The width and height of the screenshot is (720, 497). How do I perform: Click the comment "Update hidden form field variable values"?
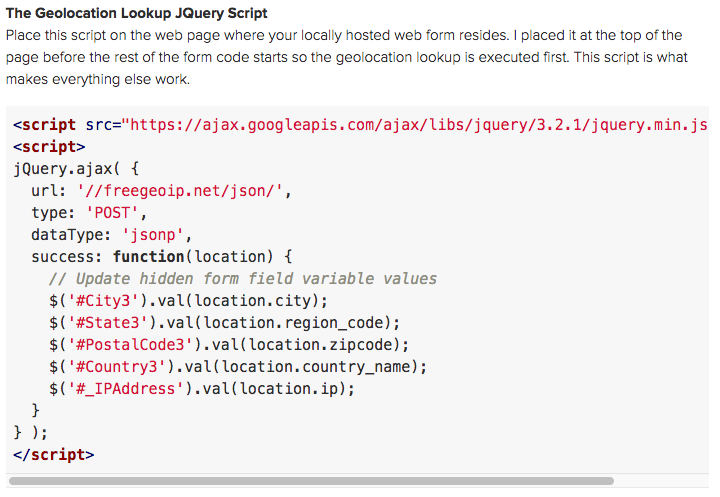click(243, 278)
